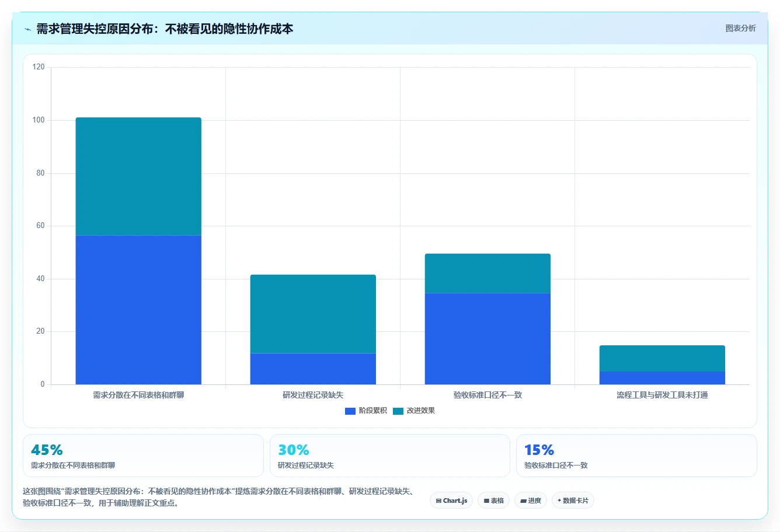Click the lightning icon beside the chart title
Viewport: 780px width, 532px height.
27,29
